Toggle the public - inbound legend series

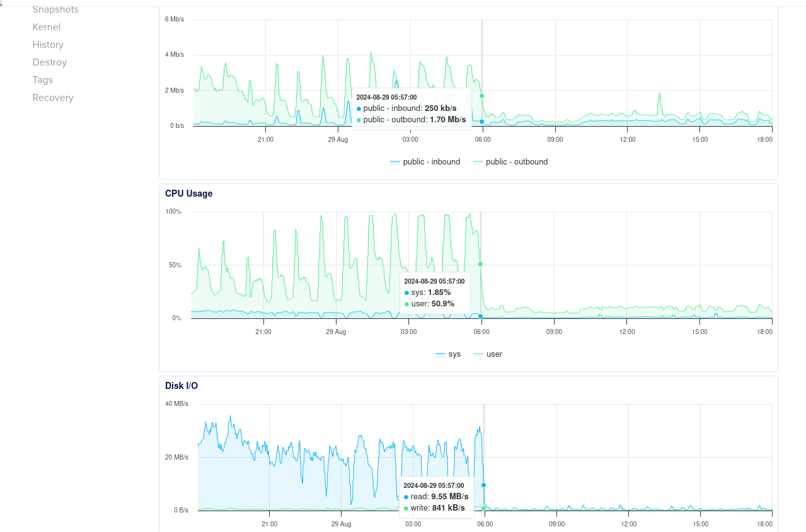425,162
